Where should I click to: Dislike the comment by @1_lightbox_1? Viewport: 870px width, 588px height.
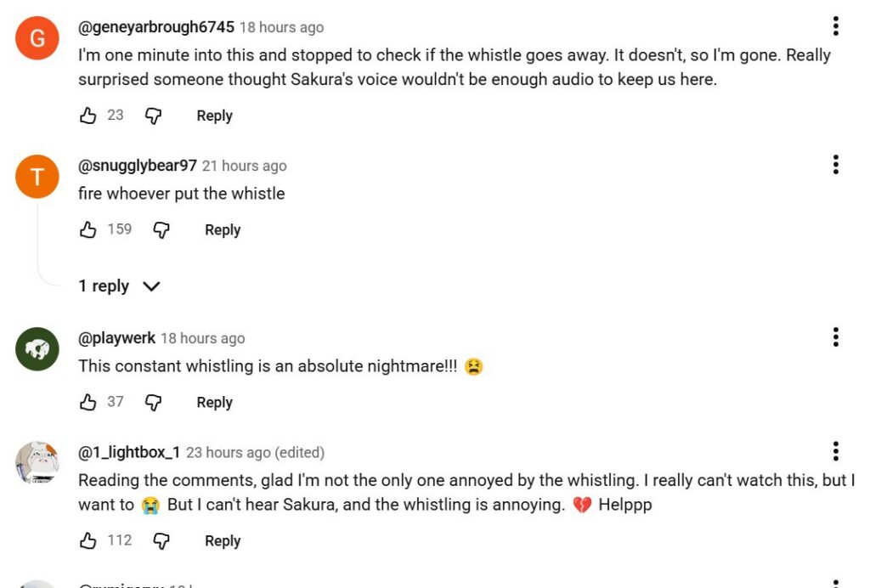[x=161, y=540]
